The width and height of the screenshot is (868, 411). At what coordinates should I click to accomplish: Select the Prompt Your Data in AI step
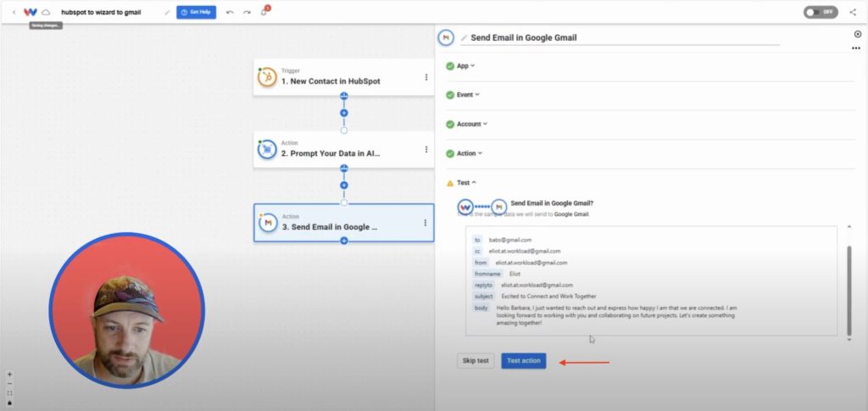click(x=344, y=149)
